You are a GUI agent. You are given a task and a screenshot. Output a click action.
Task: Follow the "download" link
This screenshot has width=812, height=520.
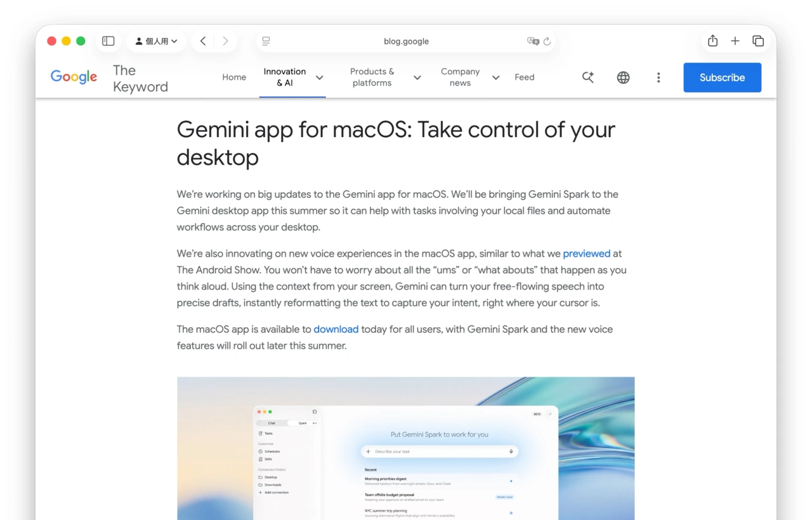[336, 329]
